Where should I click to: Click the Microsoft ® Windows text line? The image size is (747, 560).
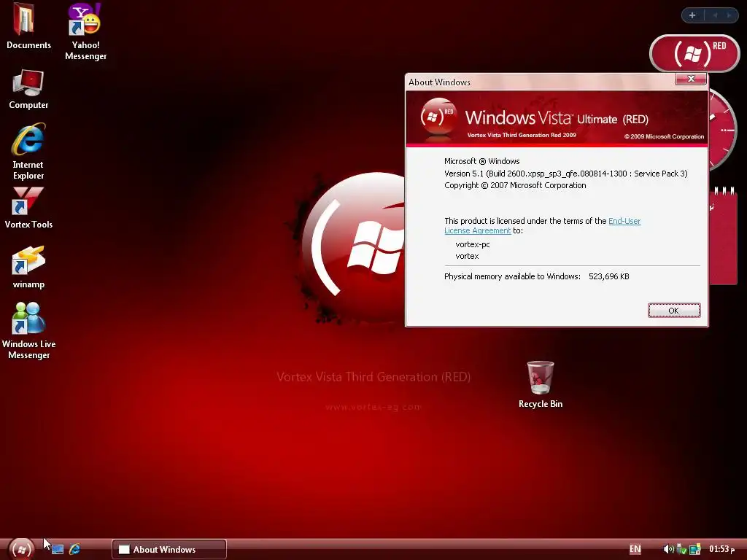(x=481, y=161)
